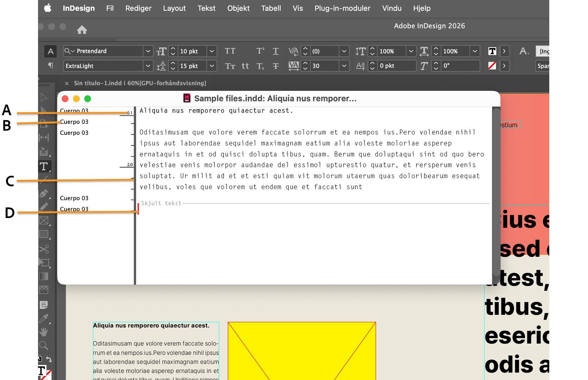Image resolution: width=588 pixels, height=380 pixels.
Task: Click the tracking VA icon
Action: [294, 66]
